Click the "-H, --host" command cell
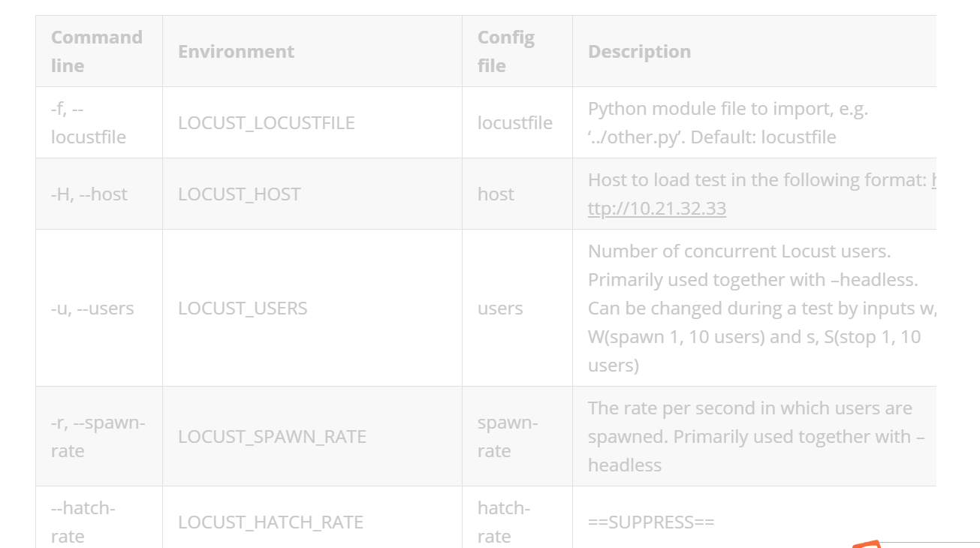Screen dimensions: 980x548 coord(89,194)
